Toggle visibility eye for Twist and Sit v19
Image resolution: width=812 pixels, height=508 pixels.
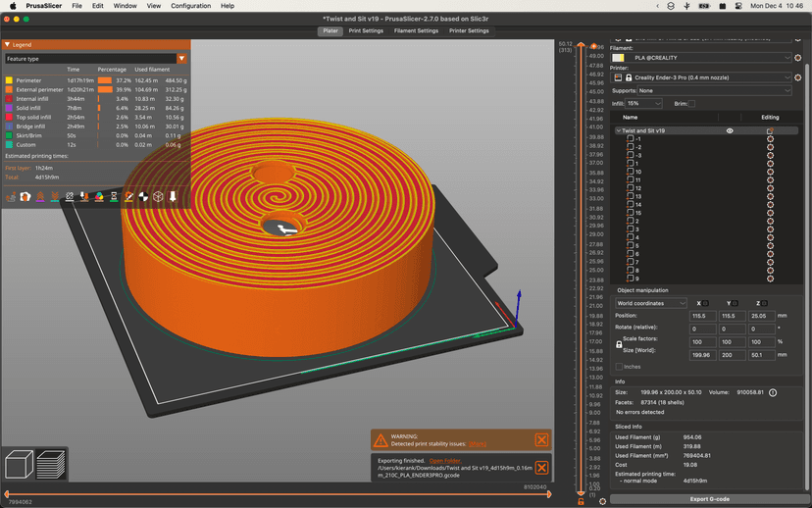tap(730, 130)
